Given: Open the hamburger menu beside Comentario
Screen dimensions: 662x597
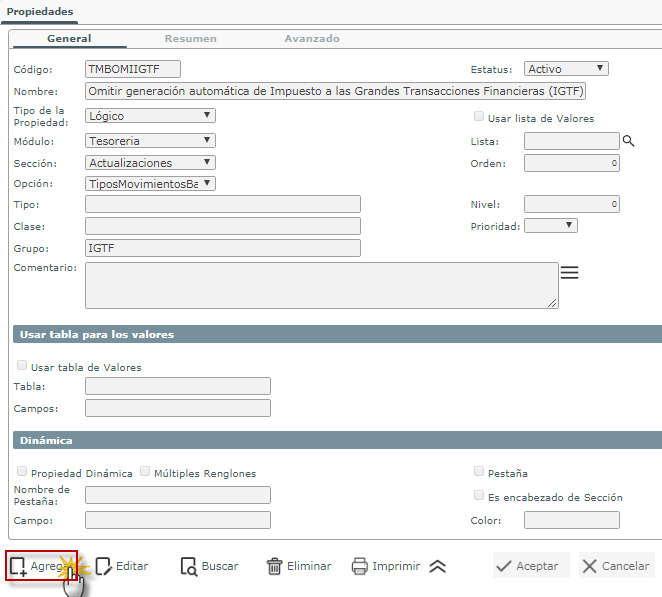Looking at the screenshot, I should click(570, 273).
